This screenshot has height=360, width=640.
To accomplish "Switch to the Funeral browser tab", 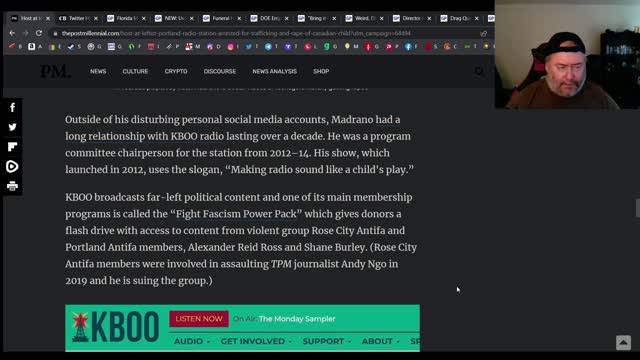I will coord(221,18).
